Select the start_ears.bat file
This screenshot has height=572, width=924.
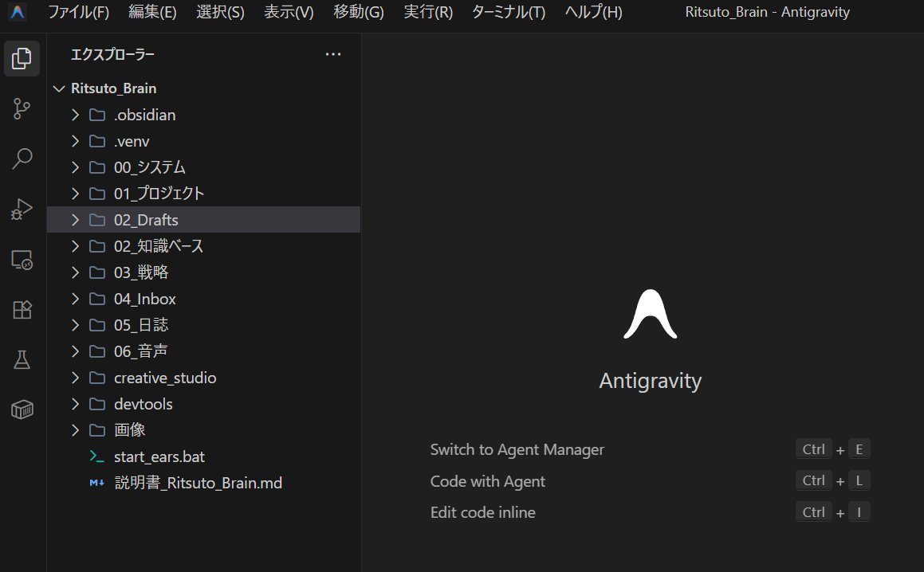[x=204, y=456]
